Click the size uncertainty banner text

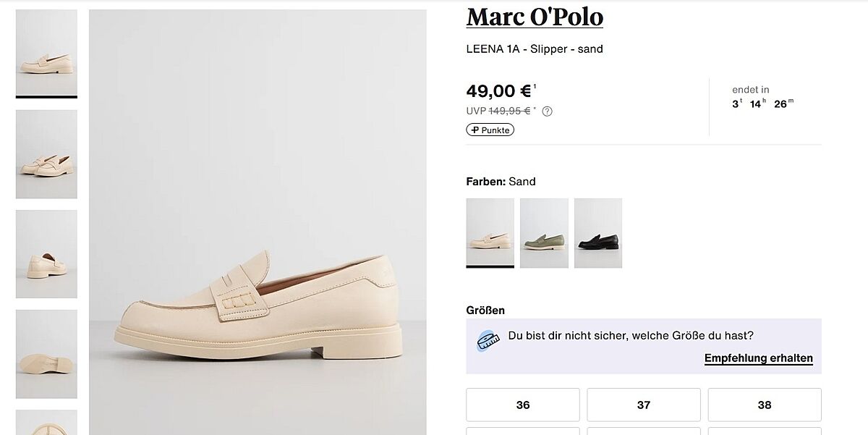pyautogui.click(x=631, y=336)
